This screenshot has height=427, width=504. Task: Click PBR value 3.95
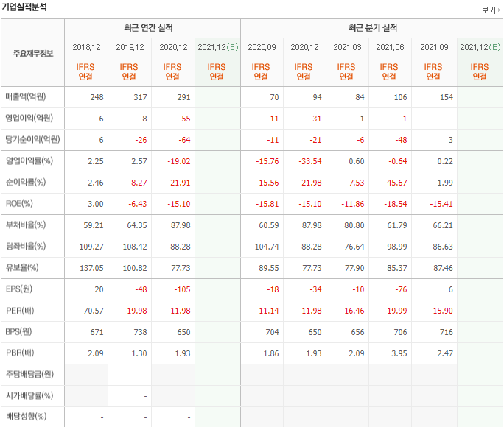[x=399, y=353]
